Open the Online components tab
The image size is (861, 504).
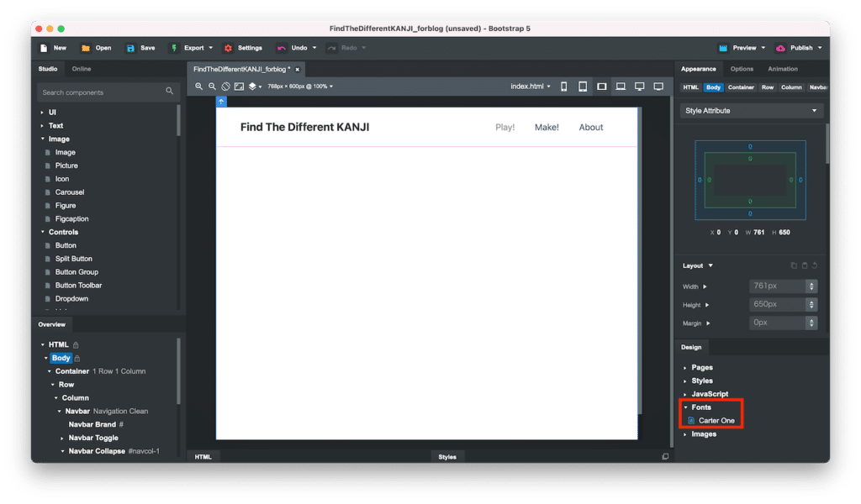pos(82,69)
